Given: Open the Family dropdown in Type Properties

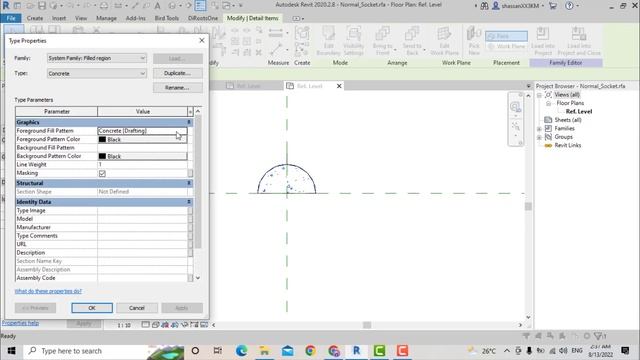Looking at the screenshot, I should [96, 58].
